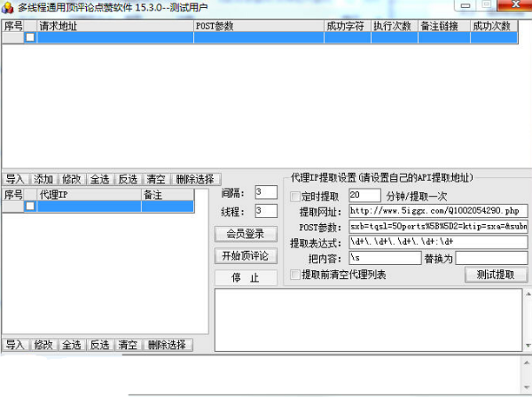Click the 成功次数 column header
532x397 pixels.
(494, 26)
